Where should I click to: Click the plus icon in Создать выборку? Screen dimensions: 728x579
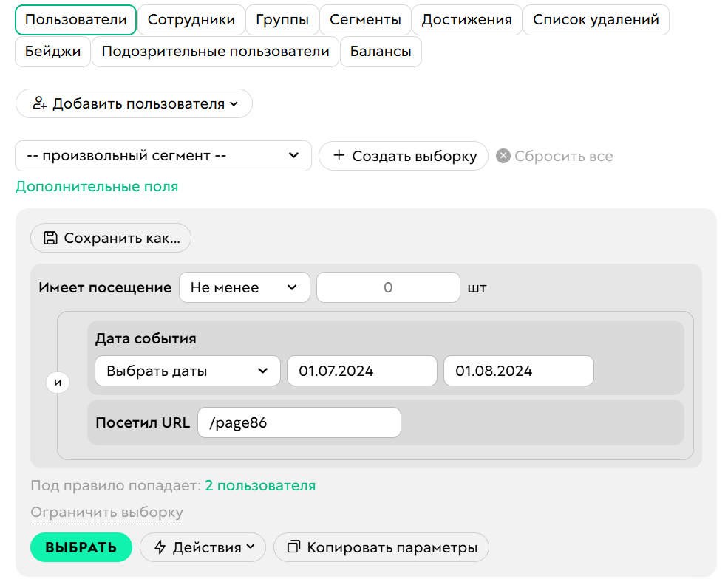pyautogui.click(x=340, y=156)
